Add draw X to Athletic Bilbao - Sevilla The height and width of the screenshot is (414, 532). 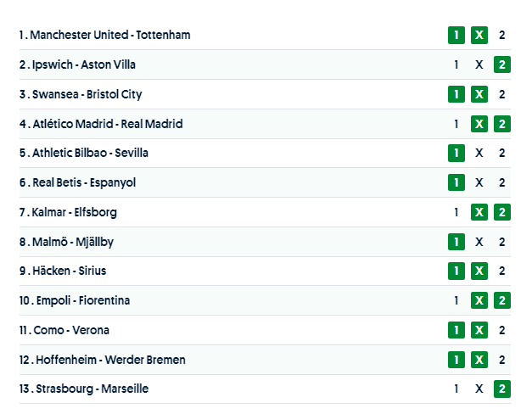pos(479,154)
